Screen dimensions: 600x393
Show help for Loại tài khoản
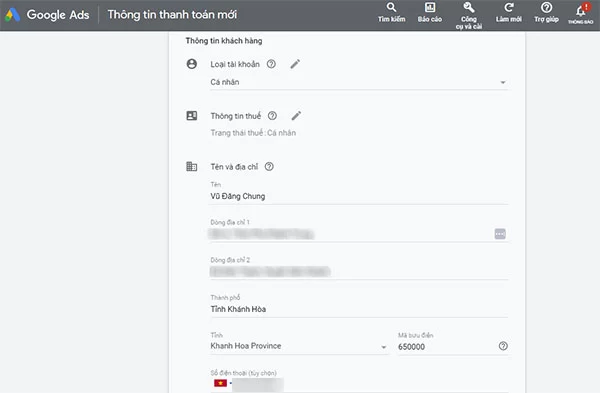click(x=271, y=64)
